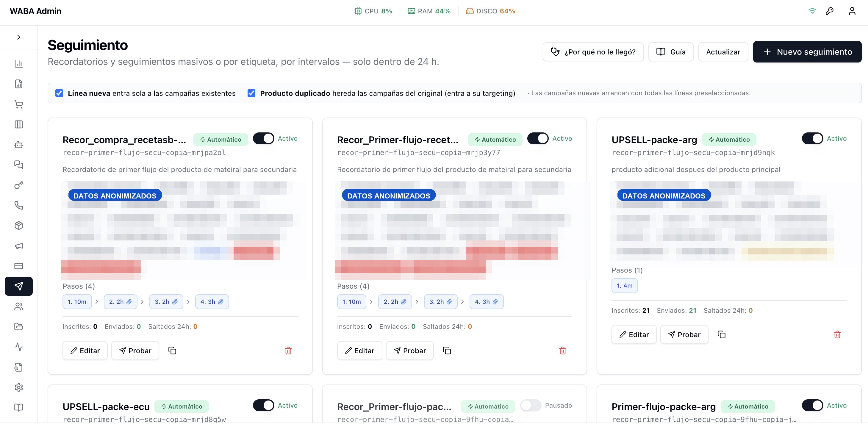The width and height of the screenshot is (868, 427).
Task: Toggle off Primer-flujo-packe-arg active switch
Action: click(x=812, y=406)
